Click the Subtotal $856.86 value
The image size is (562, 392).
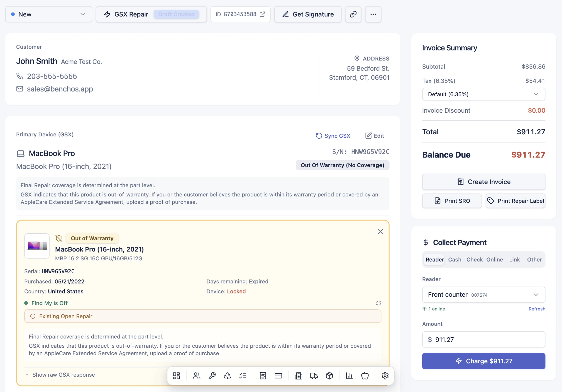[x=533, y=67]
